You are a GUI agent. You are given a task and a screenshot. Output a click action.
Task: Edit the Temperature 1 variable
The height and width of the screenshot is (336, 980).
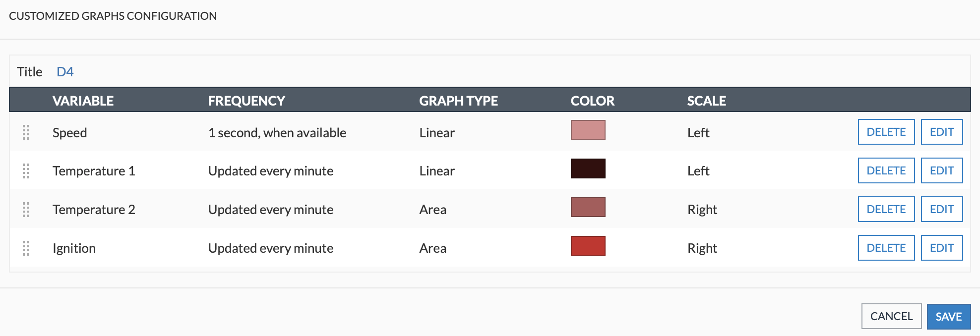[941, 170]
